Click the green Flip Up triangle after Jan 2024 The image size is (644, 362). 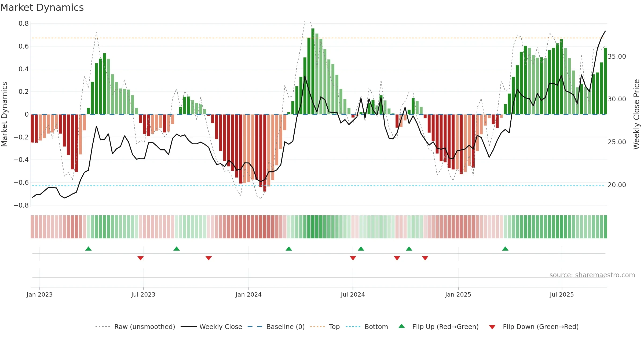coord(289,249)
